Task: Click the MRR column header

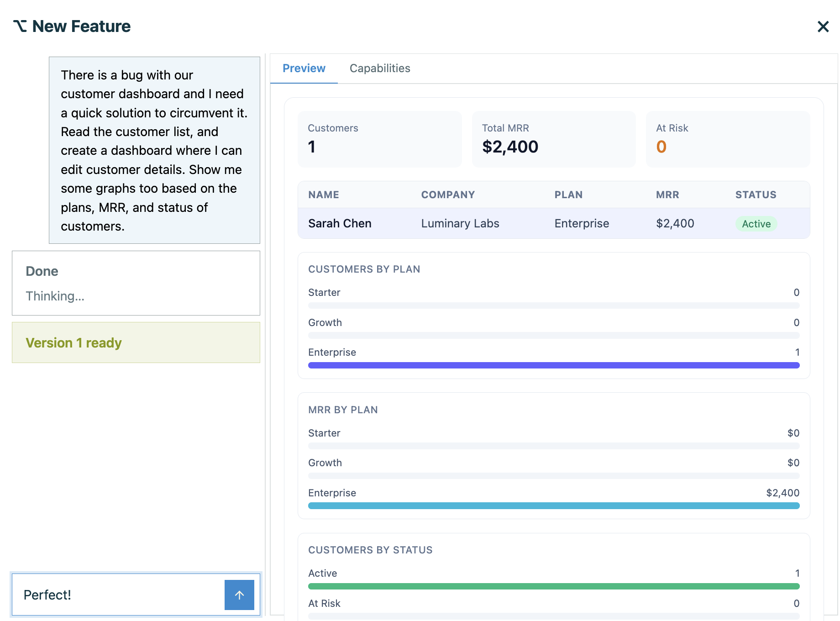Action: (x=667, y=195)
